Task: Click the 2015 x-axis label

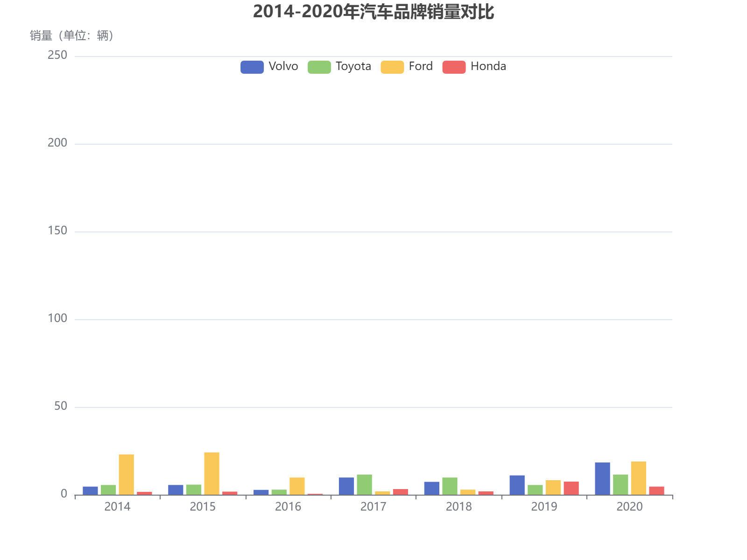Action: click(x=203, y=507)
